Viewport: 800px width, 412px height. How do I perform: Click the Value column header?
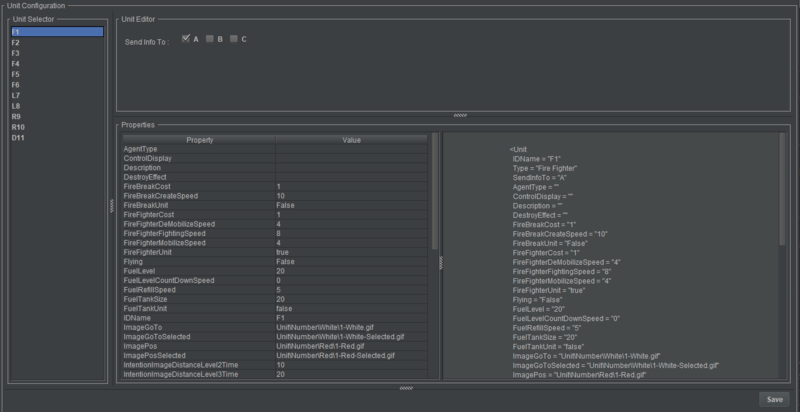(x=351, y=139)
